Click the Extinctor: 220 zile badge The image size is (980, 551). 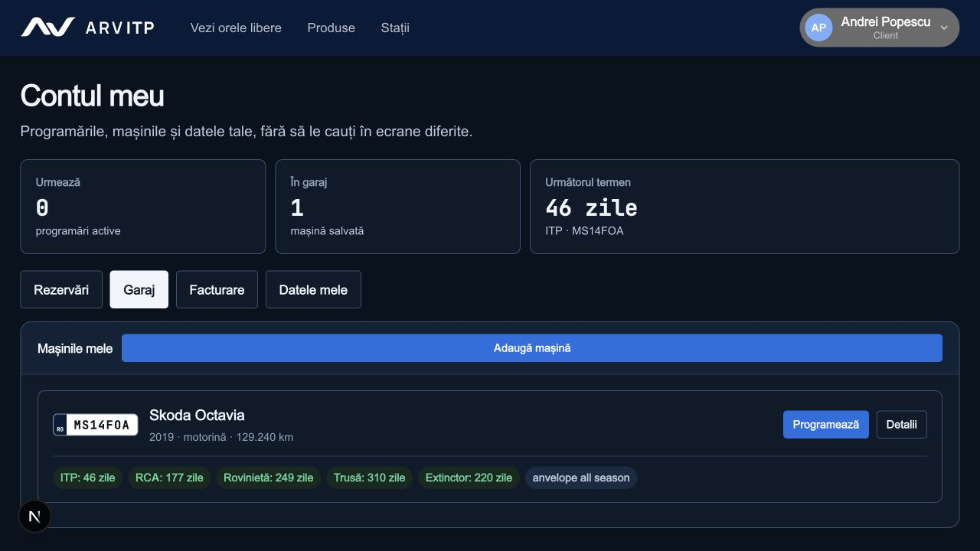469,478
